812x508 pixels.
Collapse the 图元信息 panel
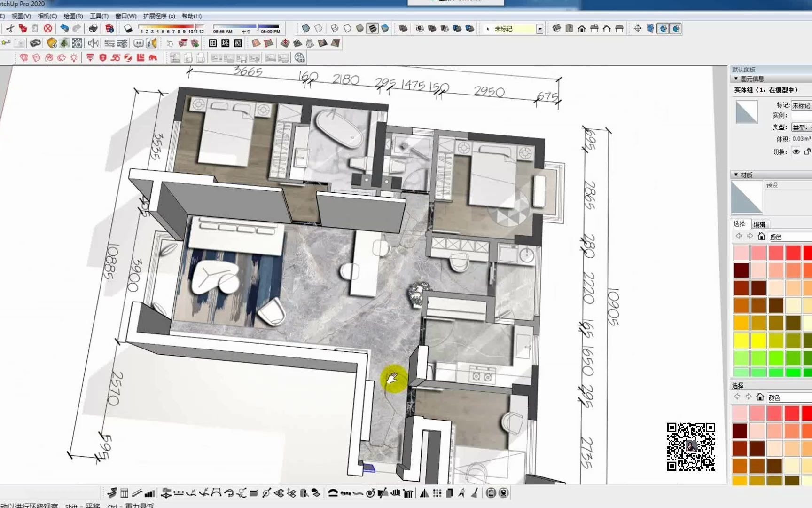pyautogui.click(x=736, y=79)
